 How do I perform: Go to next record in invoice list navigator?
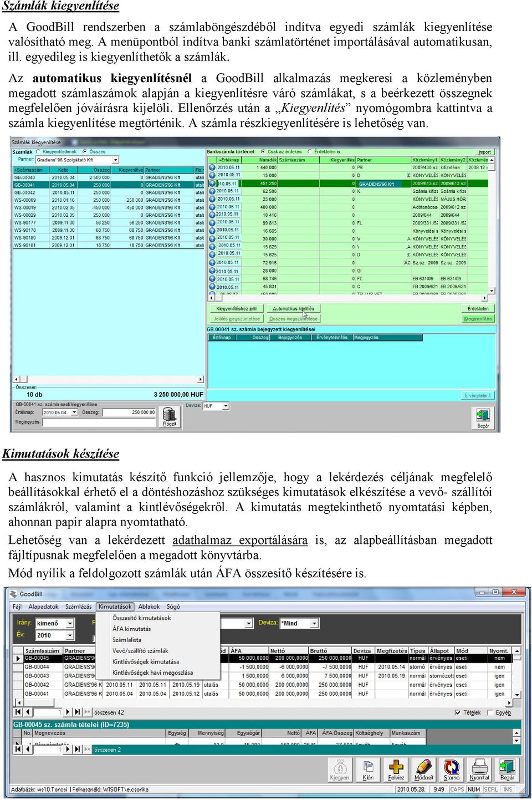68,712
